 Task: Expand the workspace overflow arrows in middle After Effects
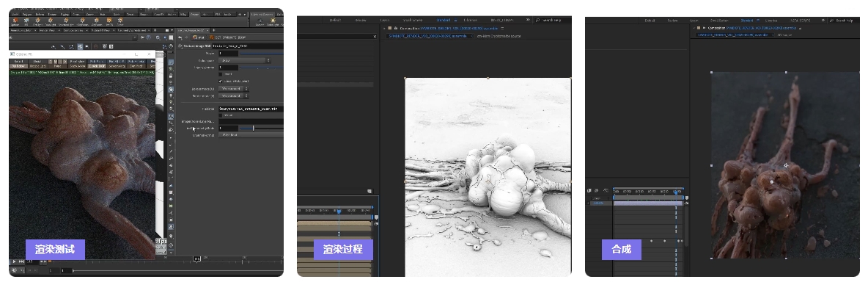pyautogui.click(x=528, y=20)
